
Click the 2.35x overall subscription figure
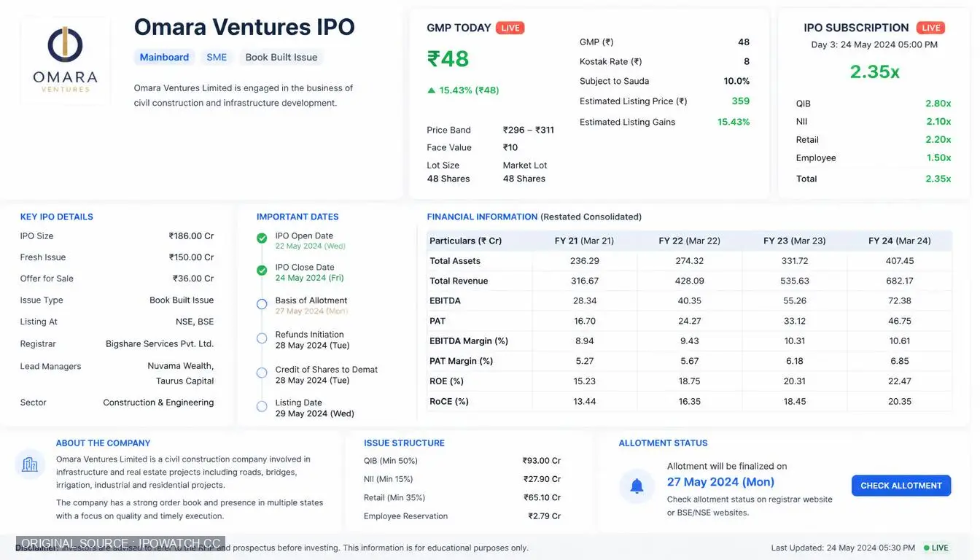coord(874,71)
